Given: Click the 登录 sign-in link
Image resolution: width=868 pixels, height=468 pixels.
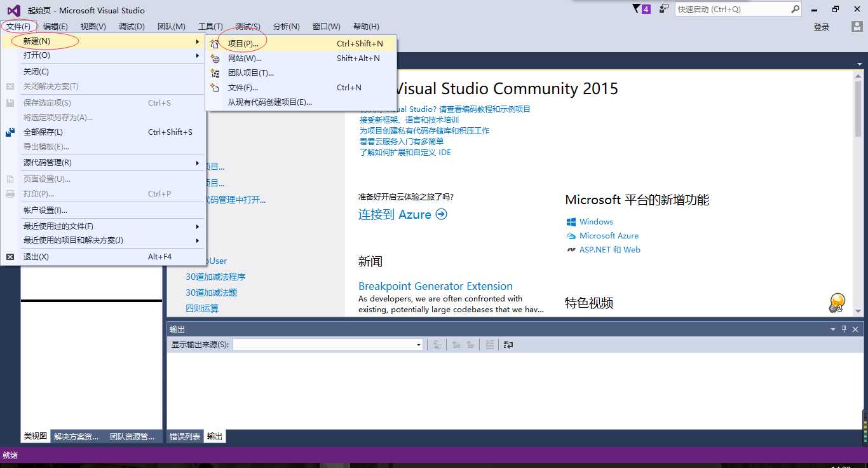Looking at the screenshot, I should point(822,27).
